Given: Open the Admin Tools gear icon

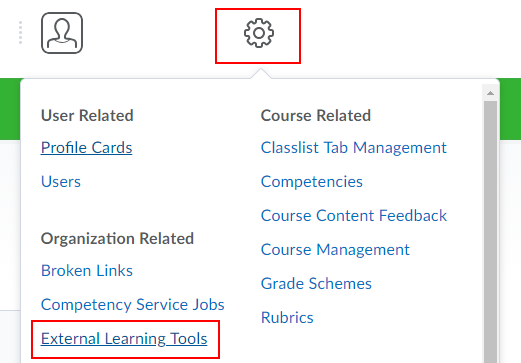Looking at the screenshot, I should pyautogui.click(x=259, y=33).
